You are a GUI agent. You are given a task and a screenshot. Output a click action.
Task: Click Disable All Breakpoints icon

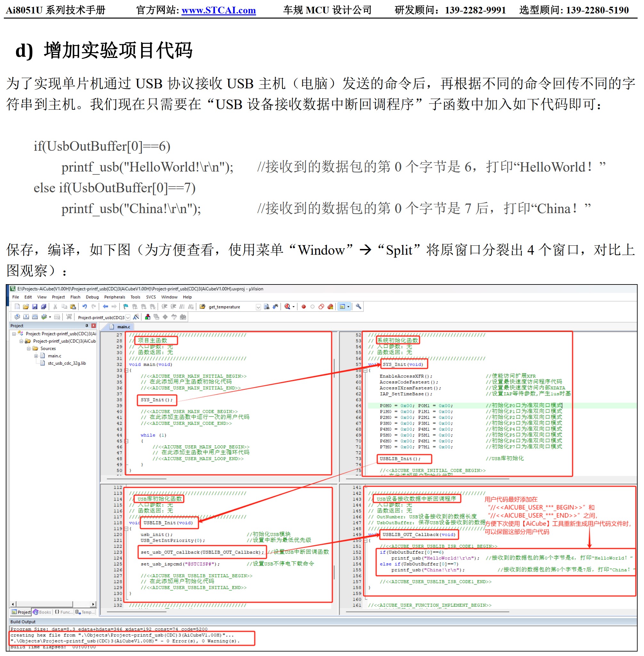pos(321,307)
